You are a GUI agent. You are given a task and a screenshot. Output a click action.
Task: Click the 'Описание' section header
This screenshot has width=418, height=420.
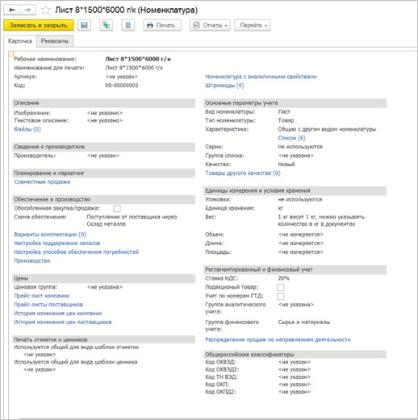[x=104, y=103]
